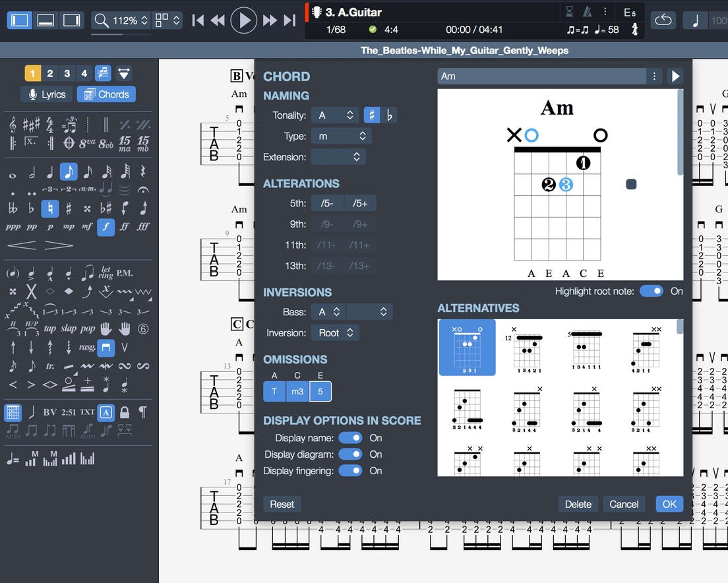Enable the metronome icon
This screenshot has height=583, width=728.
[588, 11]
